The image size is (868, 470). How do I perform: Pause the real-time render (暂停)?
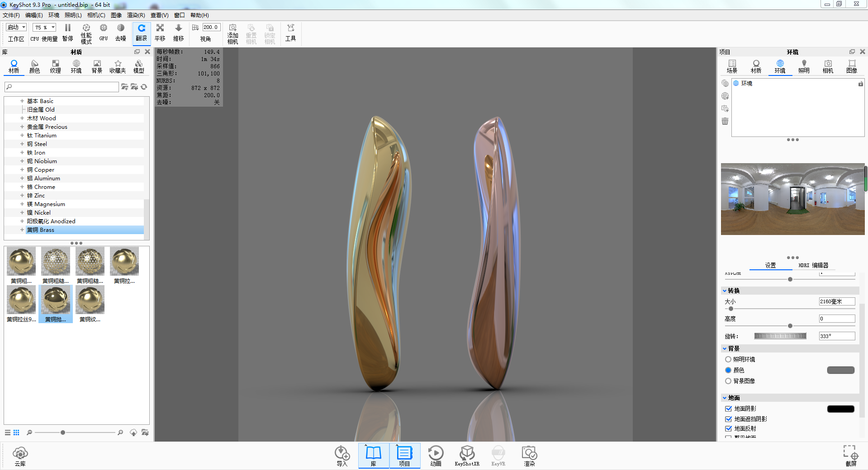[x=67, y=33]
